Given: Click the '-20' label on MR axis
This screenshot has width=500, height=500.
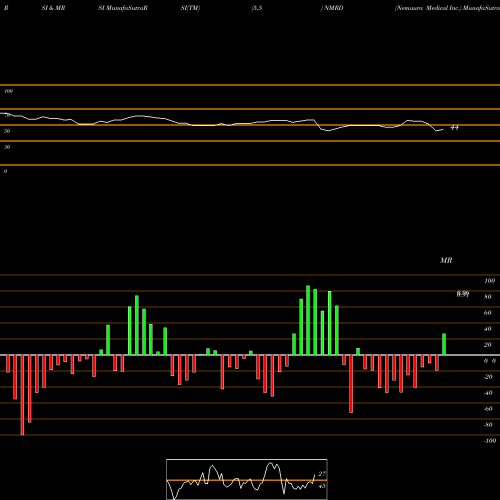Looking at the screenshot, I should click(488, 377).
